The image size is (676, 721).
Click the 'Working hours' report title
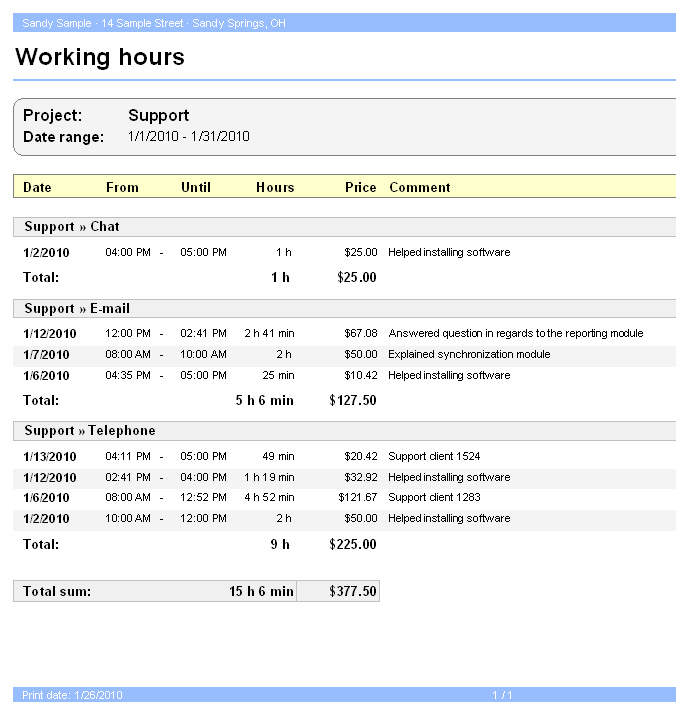[x=100, y=57]
